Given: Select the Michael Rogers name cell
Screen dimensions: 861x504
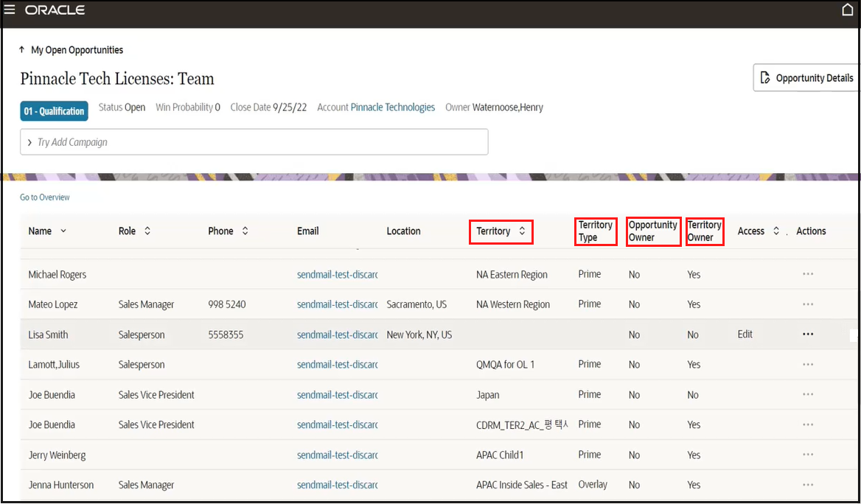Looking at the screenshot, I should (57, 275).
